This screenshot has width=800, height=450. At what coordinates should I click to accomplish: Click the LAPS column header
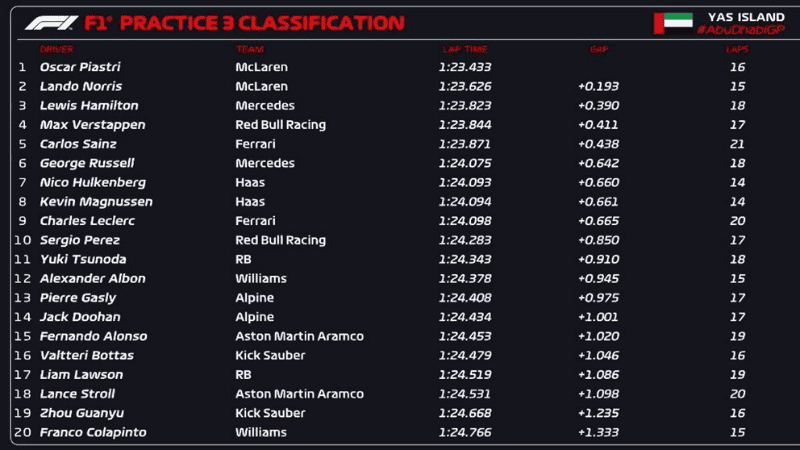tap(738, 49)
